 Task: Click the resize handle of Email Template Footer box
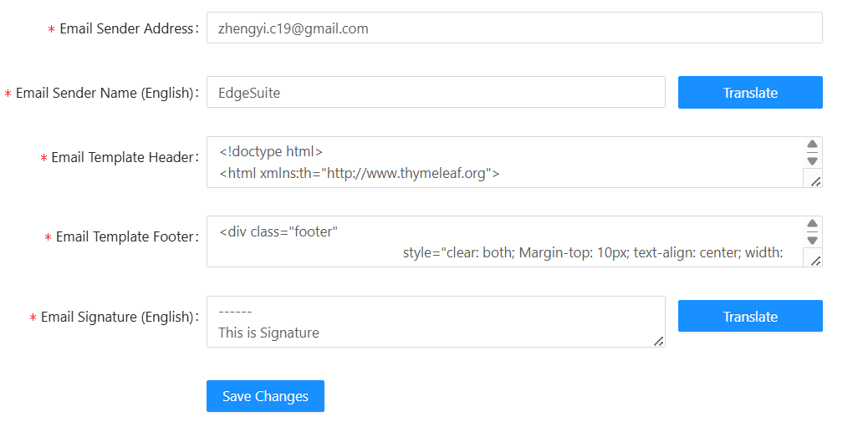[x=815, y=260]
